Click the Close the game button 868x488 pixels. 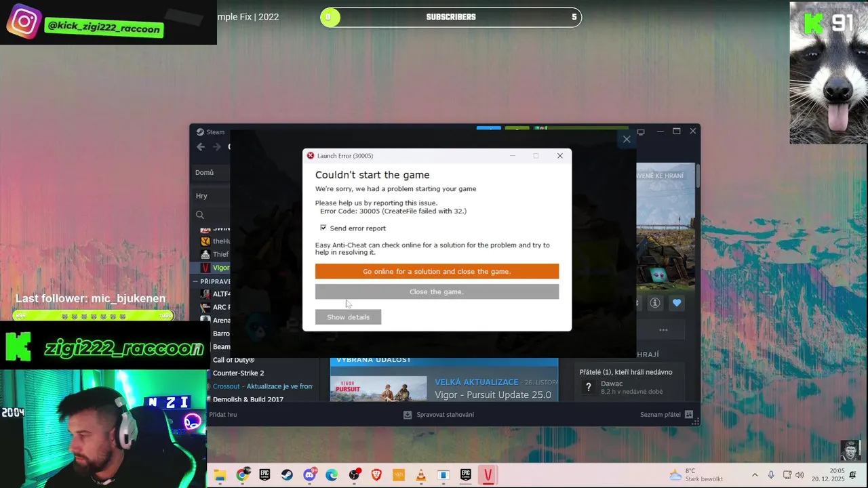(437, 291)
